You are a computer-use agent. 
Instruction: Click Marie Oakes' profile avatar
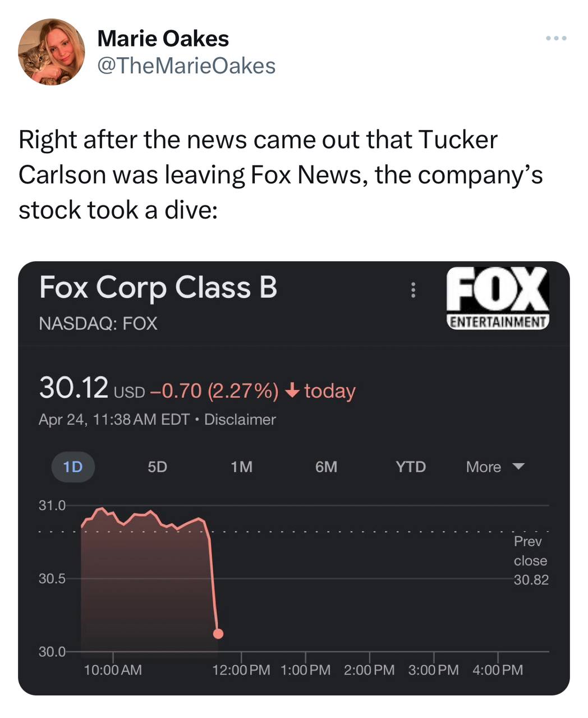click(52, 52)
